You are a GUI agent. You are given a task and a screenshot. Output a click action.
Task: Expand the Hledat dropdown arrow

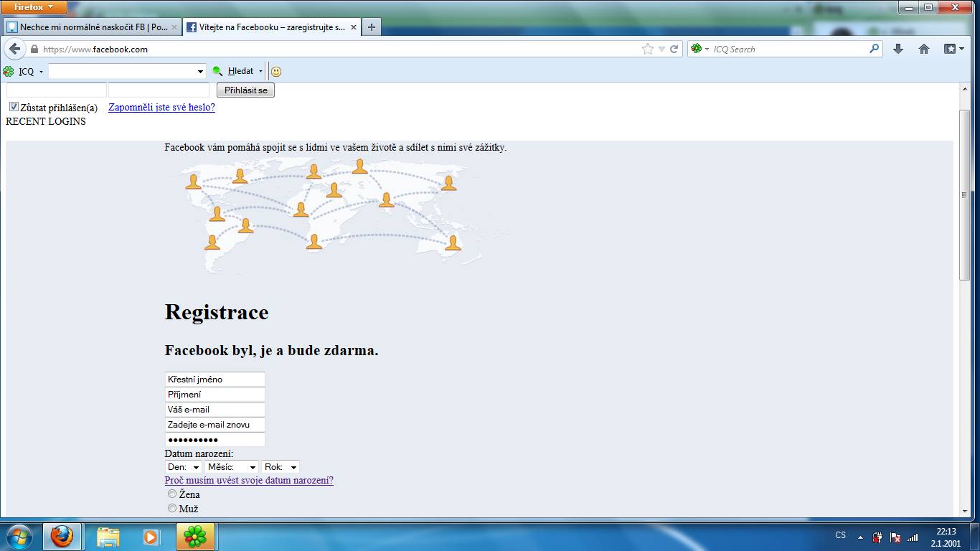pos(260,72)
